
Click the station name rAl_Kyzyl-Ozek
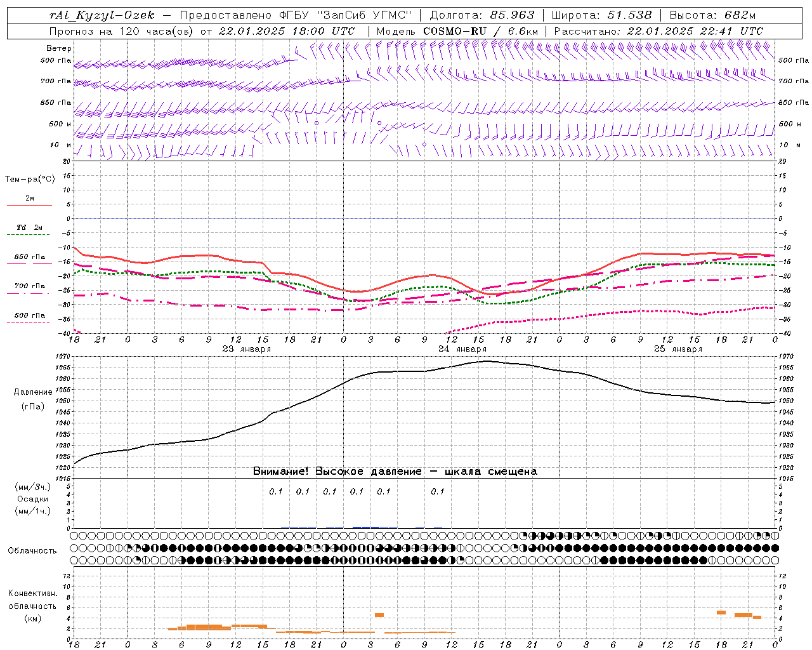[102, 15]
